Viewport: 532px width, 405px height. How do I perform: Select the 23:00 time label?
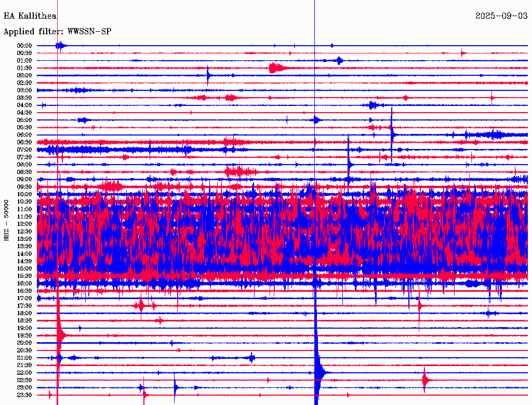24,387
